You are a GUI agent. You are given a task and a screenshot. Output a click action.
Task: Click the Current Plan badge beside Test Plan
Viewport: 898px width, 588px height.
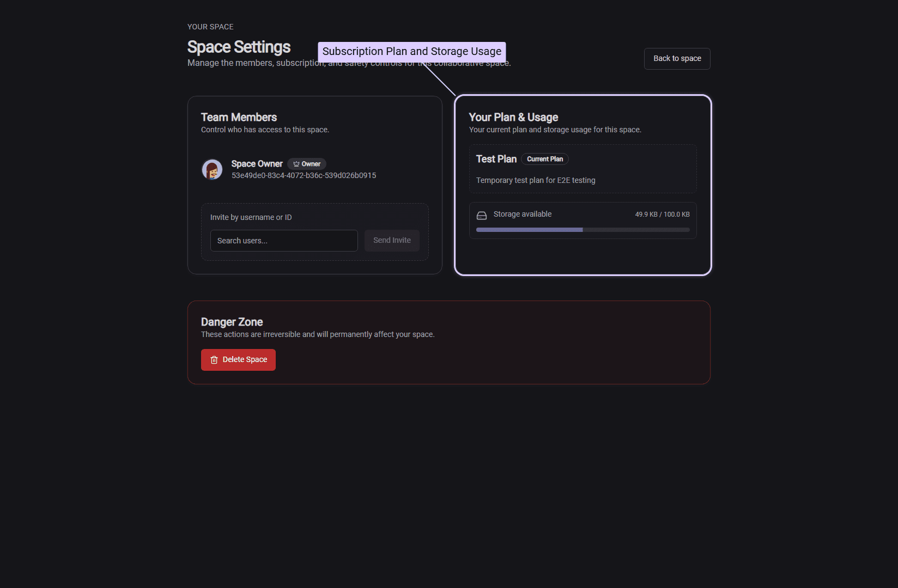coord(544,159)
